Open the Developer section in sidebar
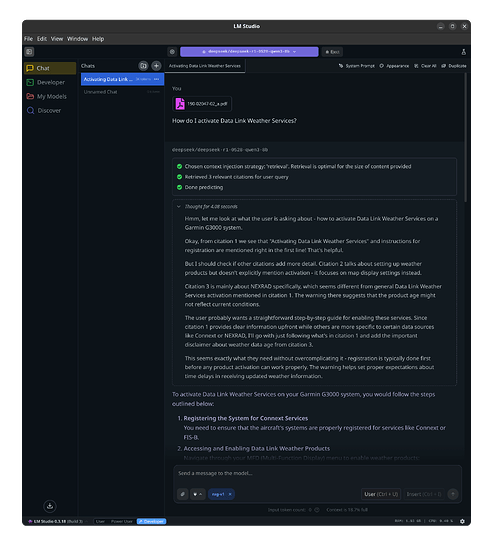Screen dimensions: 493x550 tap(50, 82)
